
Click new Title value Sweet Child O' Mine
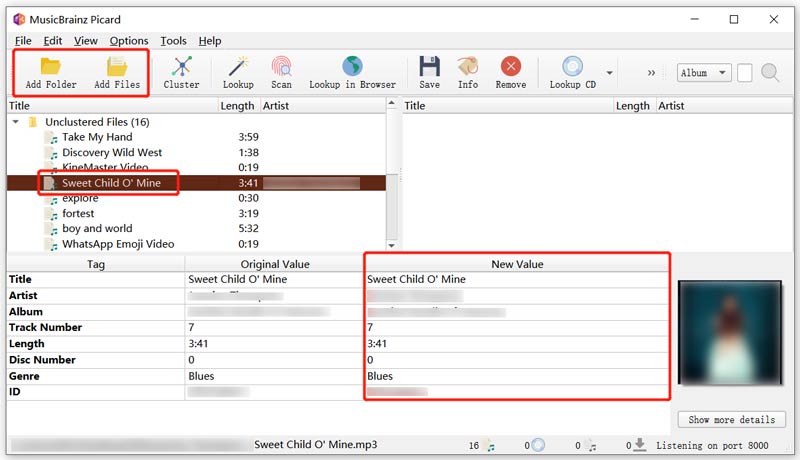(416, 279)
